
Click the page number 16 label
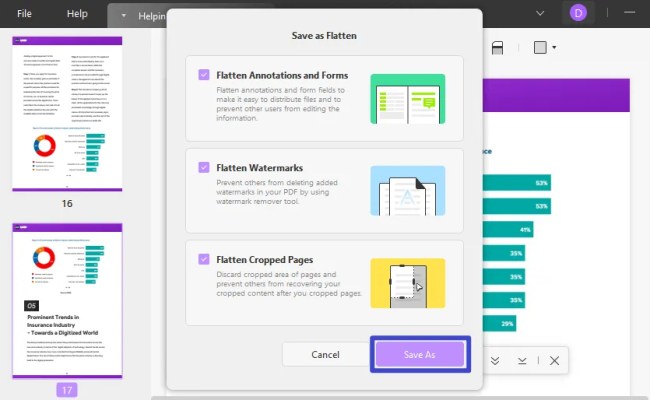(67, 204)
